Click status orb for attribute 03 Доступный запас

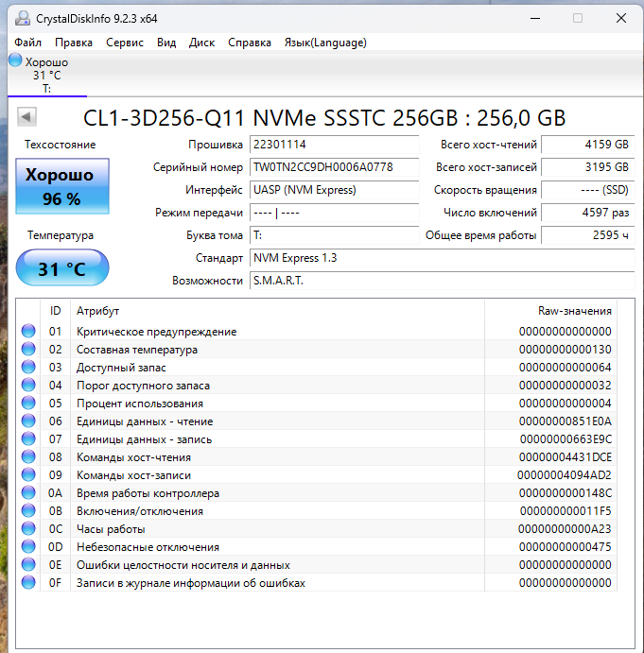pyautogui.click(x=28, y=367)
